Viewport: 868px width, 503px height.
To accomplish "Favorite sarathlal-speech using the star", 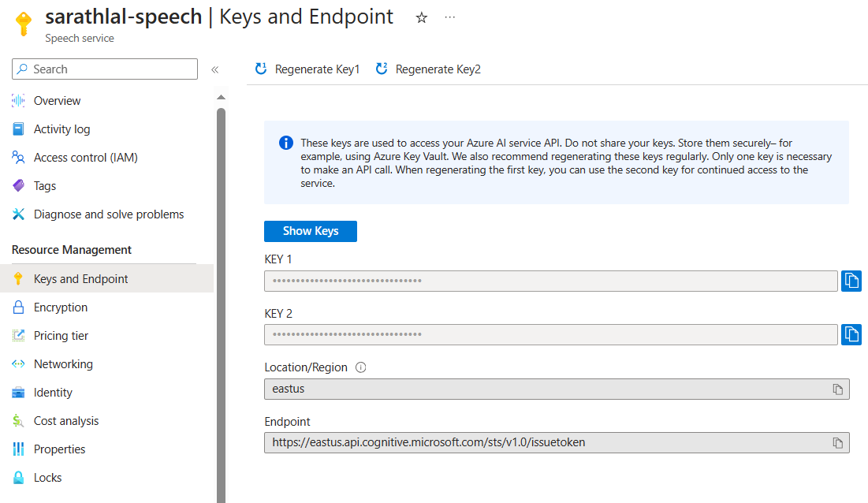I will click(421, 17).
